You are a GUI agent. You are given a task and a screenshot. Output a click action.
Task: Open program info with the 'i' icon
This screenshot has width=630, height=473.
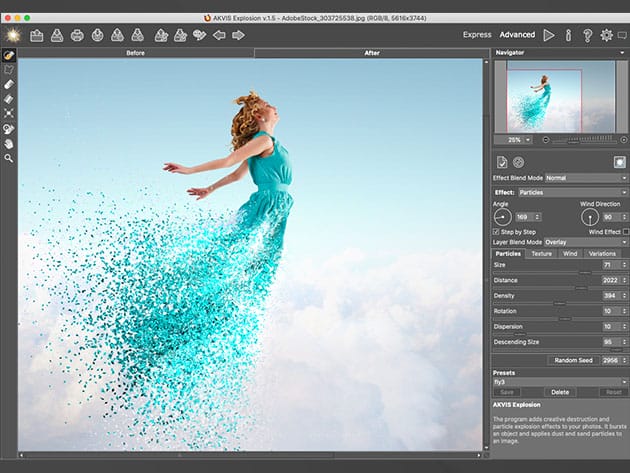[x=568, y=35]
